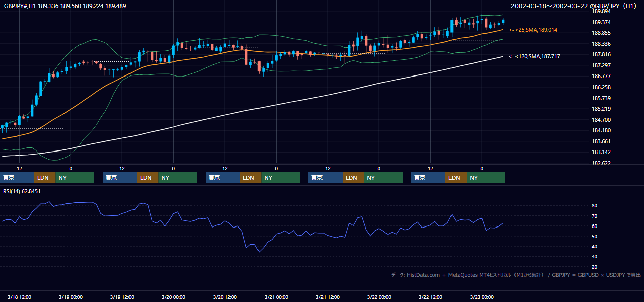Click RSI scale value 60
Image resolution: width=644 pixels, height=302 pixels.
pos(595,226)
